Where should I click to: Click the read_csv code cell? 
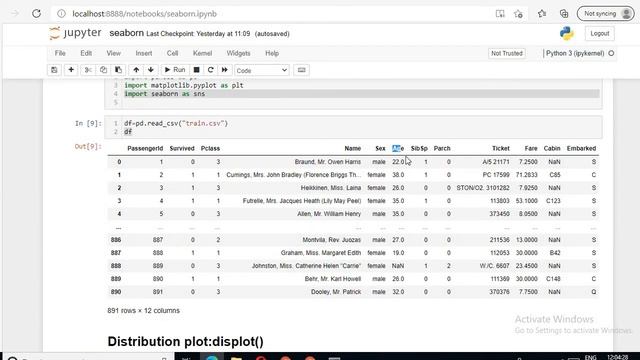pos(353,127)
